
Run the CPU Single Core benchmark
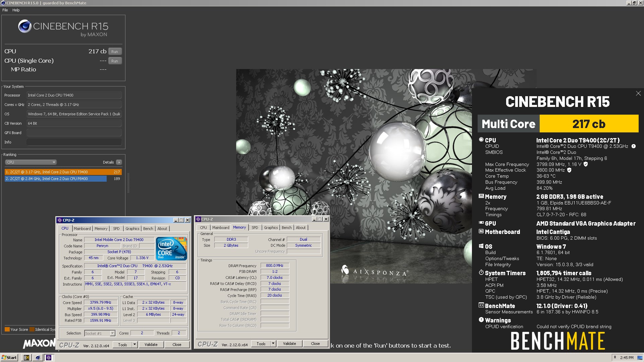(x=115, y=61)
